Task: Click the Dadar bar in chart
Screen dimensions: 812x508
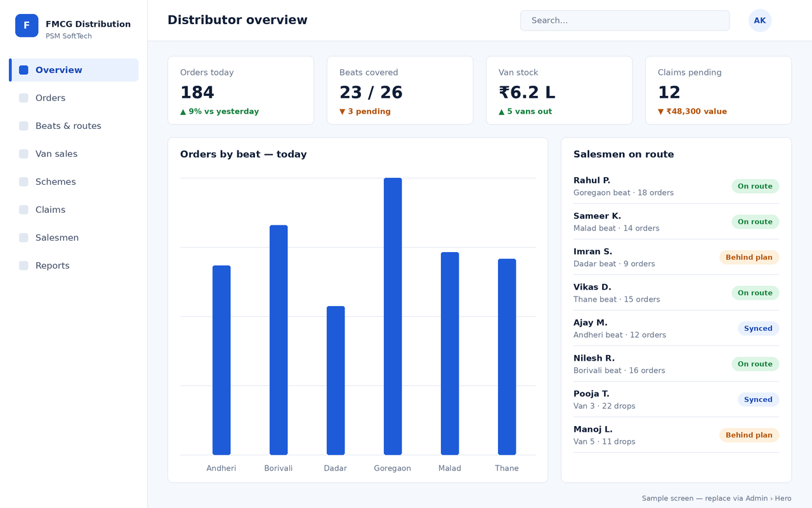Action: tap(336, 380)
